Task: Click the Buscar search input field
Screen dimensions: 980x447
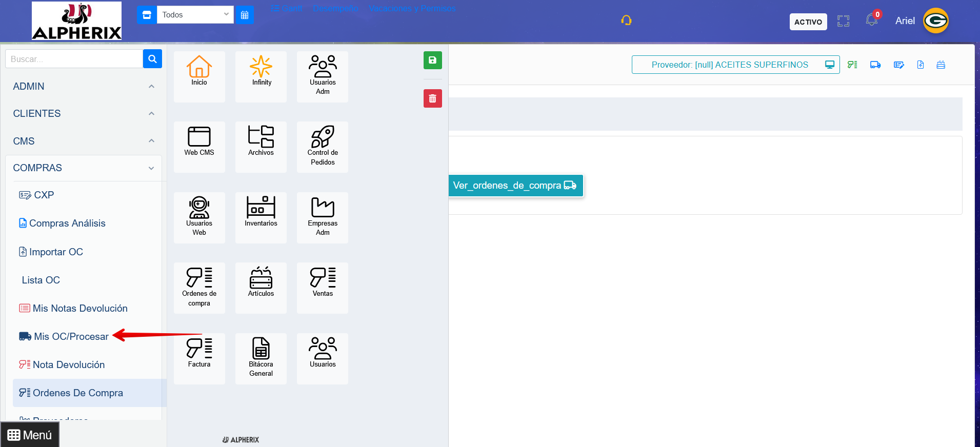Action: pos(74,59)
